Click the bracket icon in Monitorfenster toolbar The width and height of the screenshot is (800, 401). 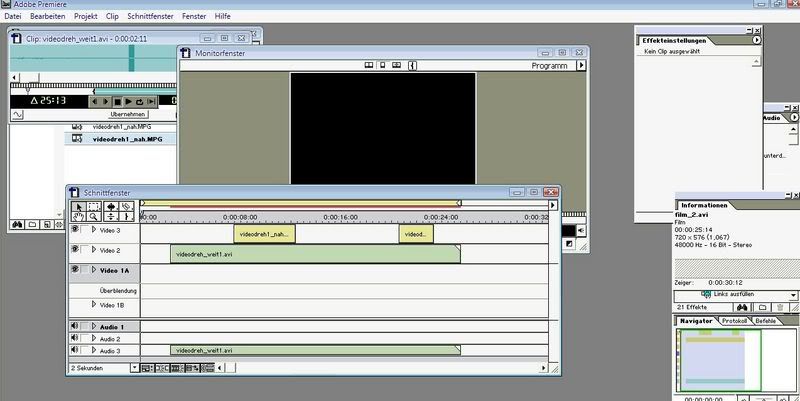tap(412, 66)
